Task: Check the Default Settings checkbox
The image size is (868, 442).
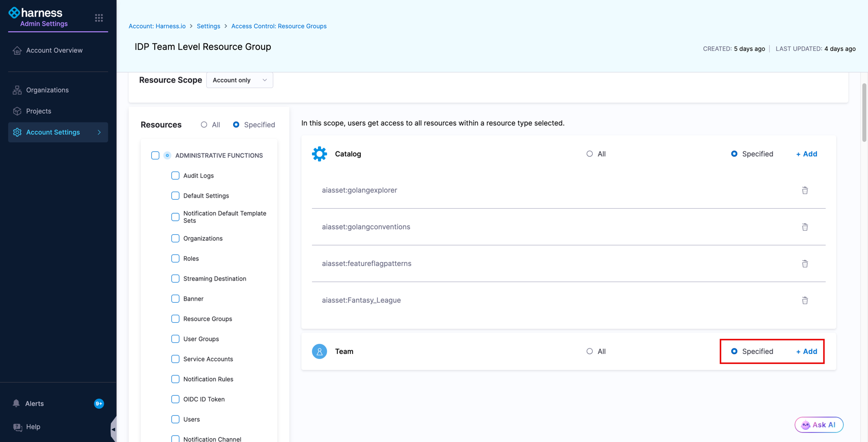Action: pyautogui.click(x=175, y=196)
